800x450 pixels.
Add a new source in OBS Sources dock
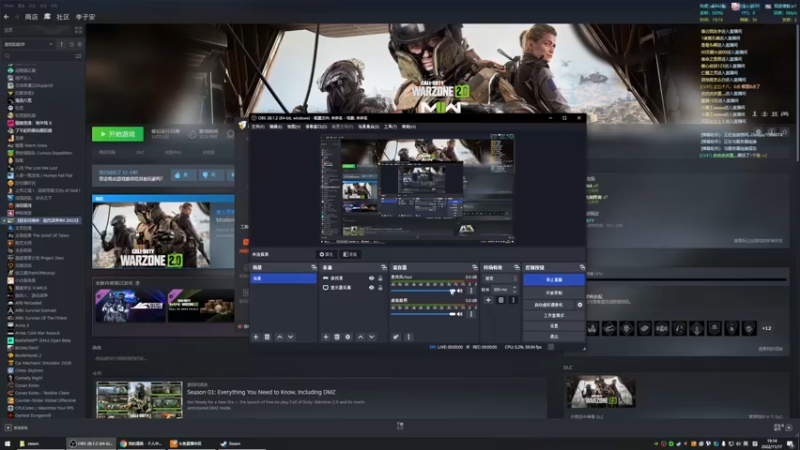coord(326,337)
